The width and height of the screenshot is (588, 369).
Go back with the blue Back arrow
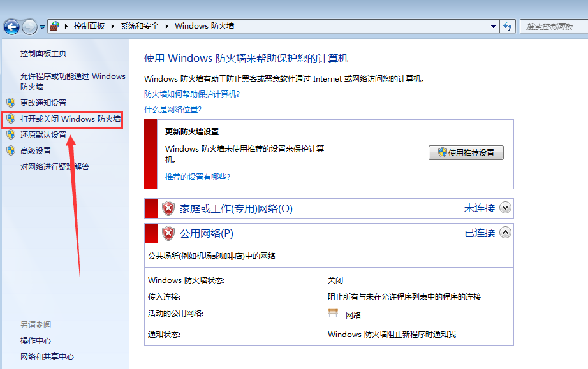pyautogui.click(x=11, y=27)
